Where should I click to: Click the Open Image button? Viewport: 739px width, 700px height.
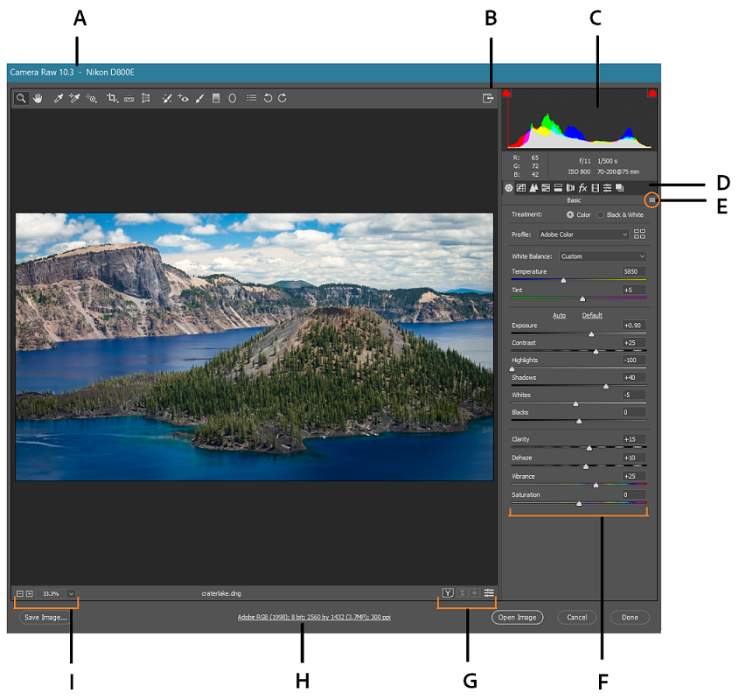tap(517, 617)
